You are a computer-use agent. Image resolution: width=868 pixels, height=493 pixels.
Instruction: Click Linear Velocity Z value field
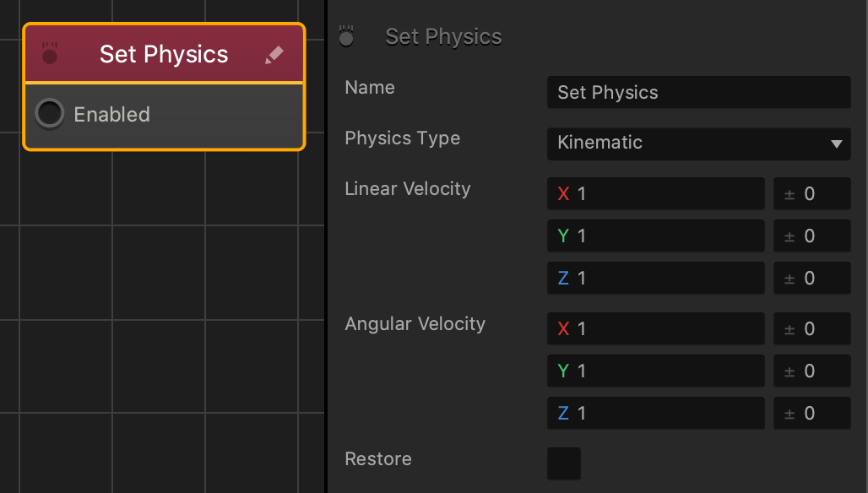click(655, 278)
